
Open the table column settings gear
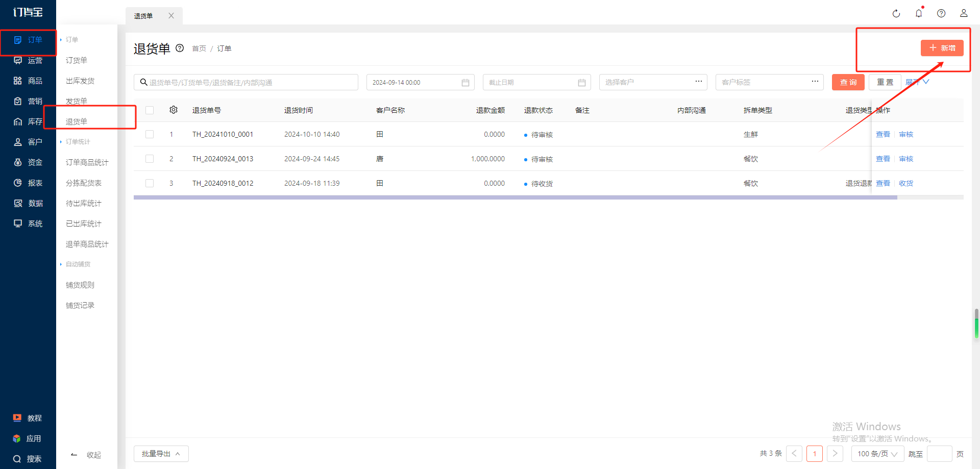[x=174, y=110]
